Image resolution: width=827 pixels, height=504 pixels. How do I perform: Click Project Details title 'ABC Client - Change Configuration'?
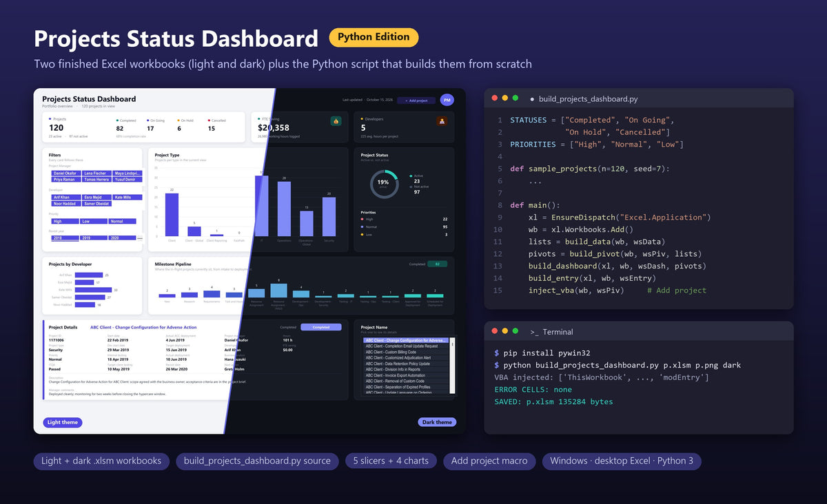143,327
